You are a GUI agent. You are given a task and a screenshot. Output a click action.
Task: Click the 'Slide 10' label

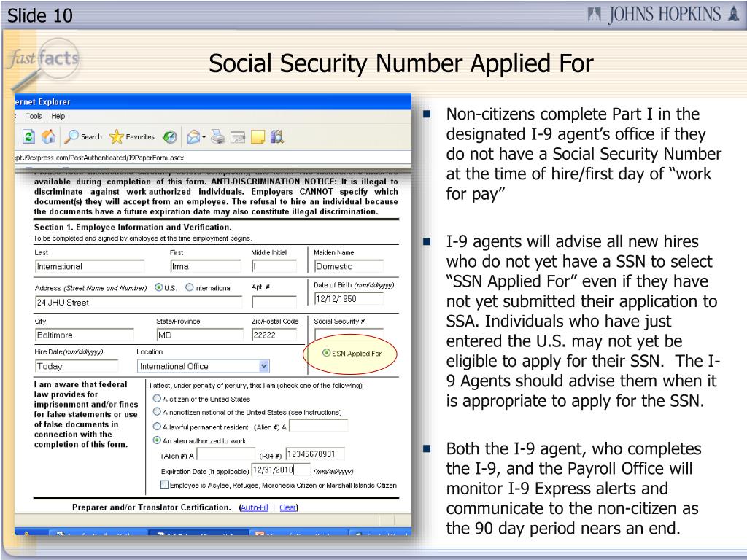pyautogui.click(x=40, y=16)
